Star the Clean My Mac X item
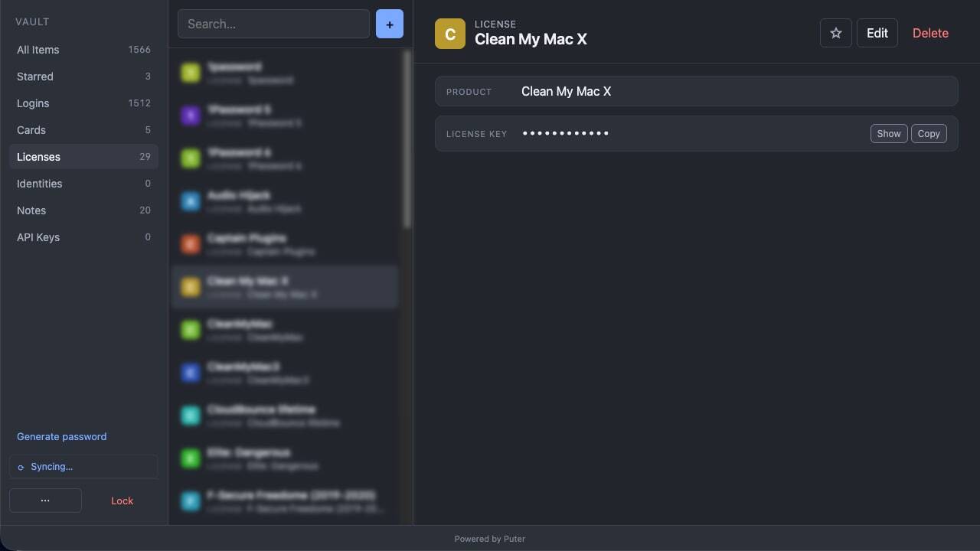This screenshot has width=980, height=551. coord(836,33)
